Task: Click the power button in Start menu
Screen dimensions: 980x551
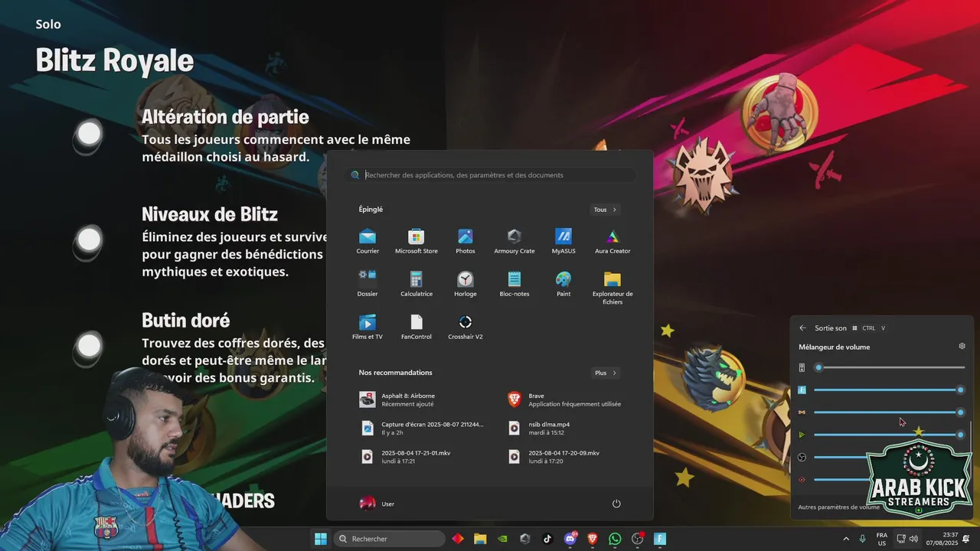Action: 616,504
